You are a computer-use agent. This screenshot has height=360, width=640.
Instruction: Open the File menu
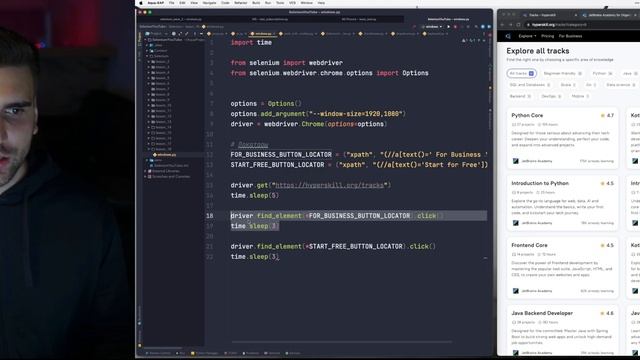pyautogui.click(x=171, y=3)
